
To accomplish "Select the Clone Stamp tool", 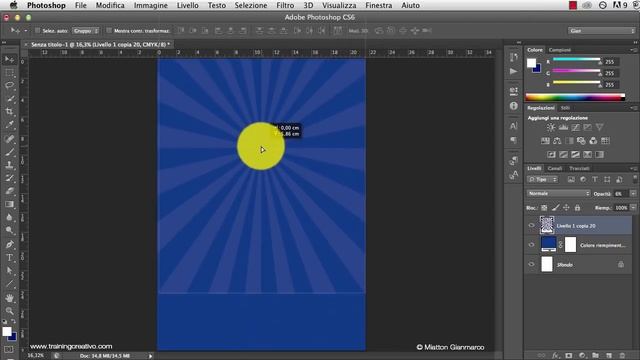I will 9,165.
